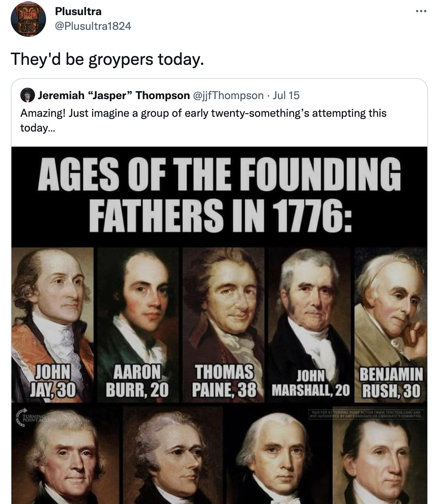Click the quoted tweet text about twenty-somethings
The width and height of the screenshot is (435, 504).
tap(203, 120)
